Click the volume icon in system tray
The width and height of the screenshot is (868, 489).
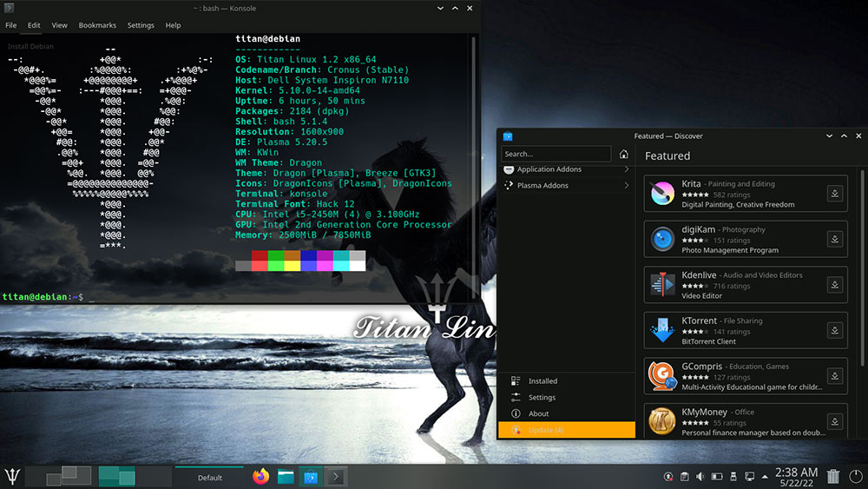pos(700,476)
